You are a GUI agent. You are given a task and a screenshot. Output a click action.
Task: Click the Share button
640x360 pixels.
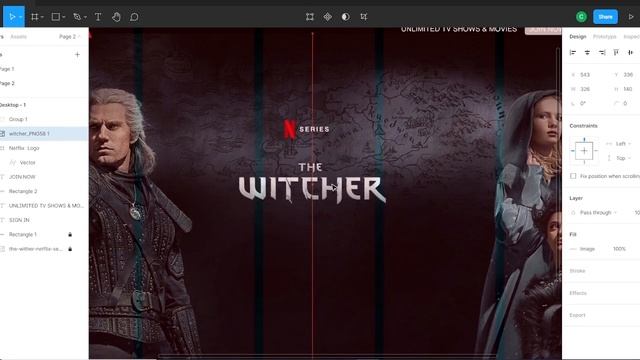605,17
